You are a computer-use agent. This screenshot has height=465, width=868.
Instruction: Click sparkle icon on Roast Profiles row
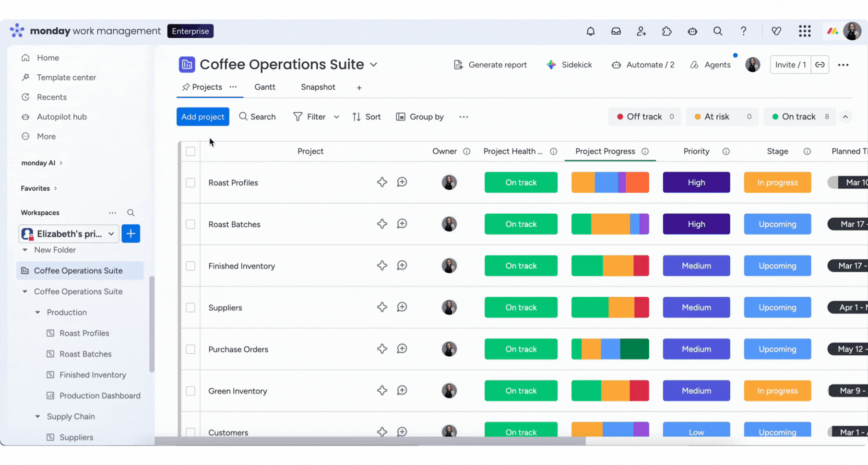tap(382, 182)
